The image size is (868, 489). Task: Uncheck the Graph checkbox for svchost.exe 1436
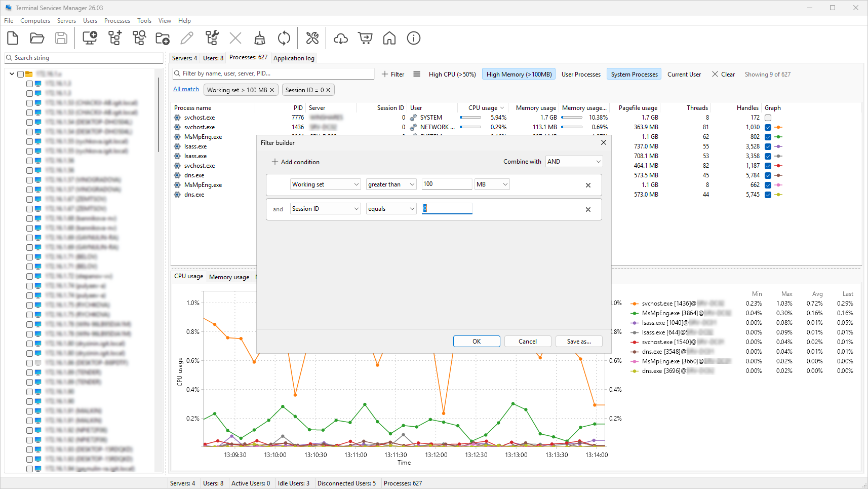tap(768, 127)
